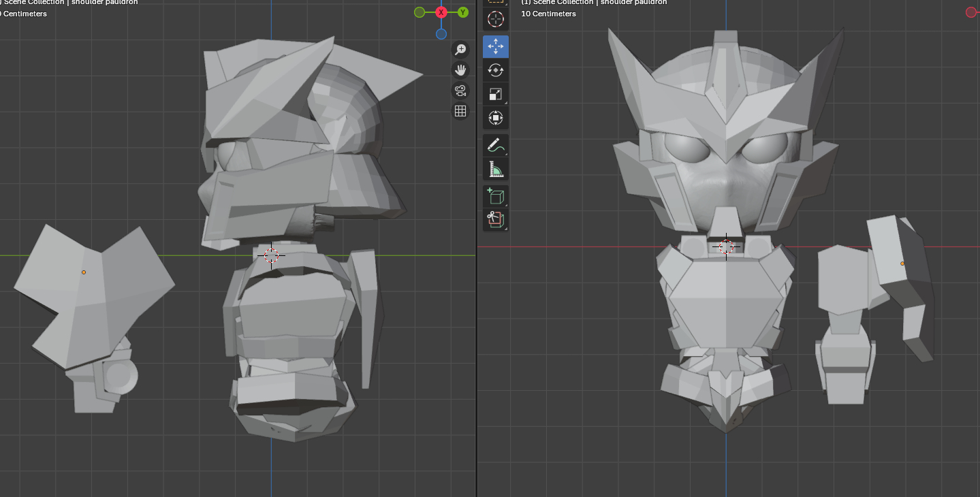Select the Add Cube tool
Screen dimensions: 980x497
[495, 197]
